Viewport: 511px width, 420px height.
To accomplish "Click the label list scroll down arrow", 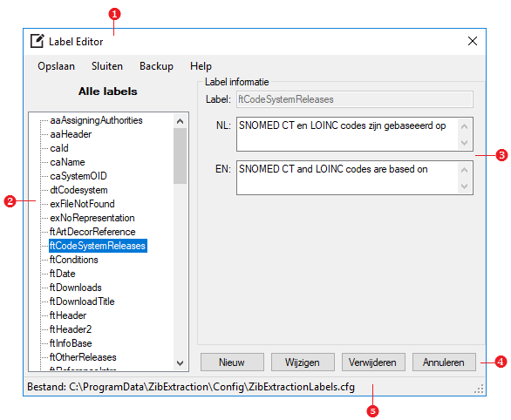I will pos(180,363).
